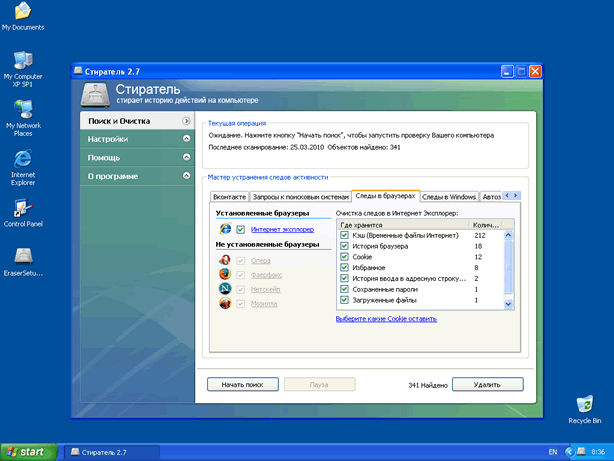Click the list's vertical scrollbar down arrow

pyautogui.click(x=508, y=303)
